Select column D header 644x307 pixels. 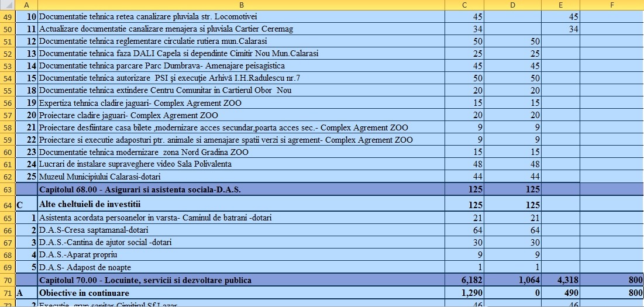point(512,5)
